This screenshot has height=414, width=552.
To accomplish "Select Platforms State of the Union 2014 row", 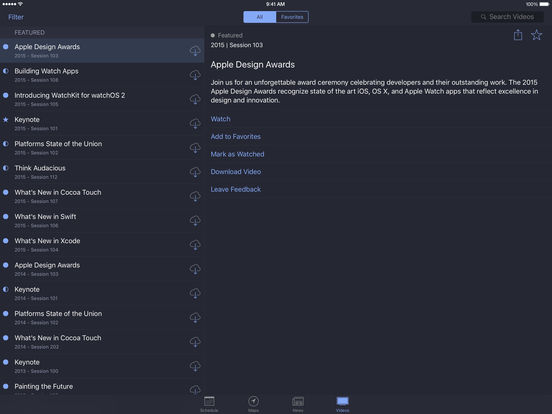I will click(102, 318).
